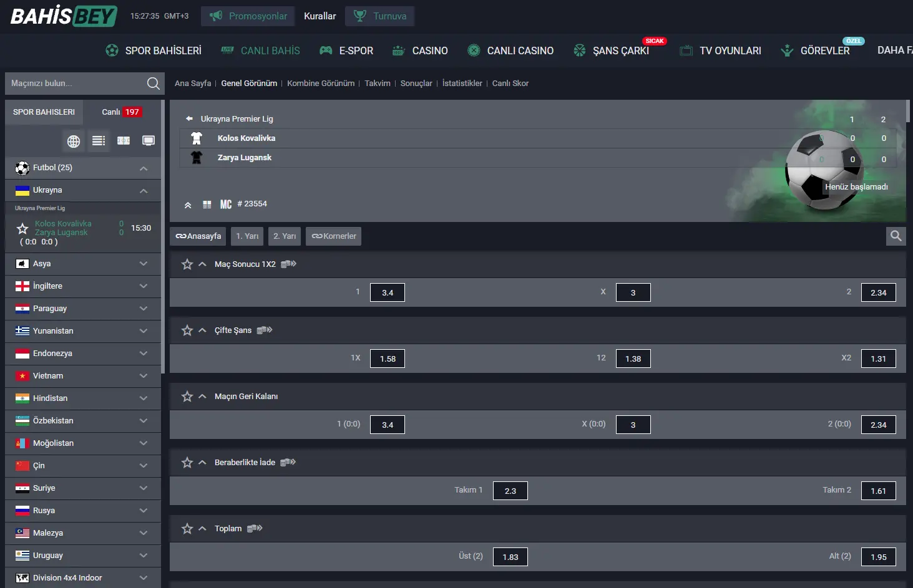Collapse the Futbol (25) section
This screenshot has width=913, height=588.
[144, 168]
